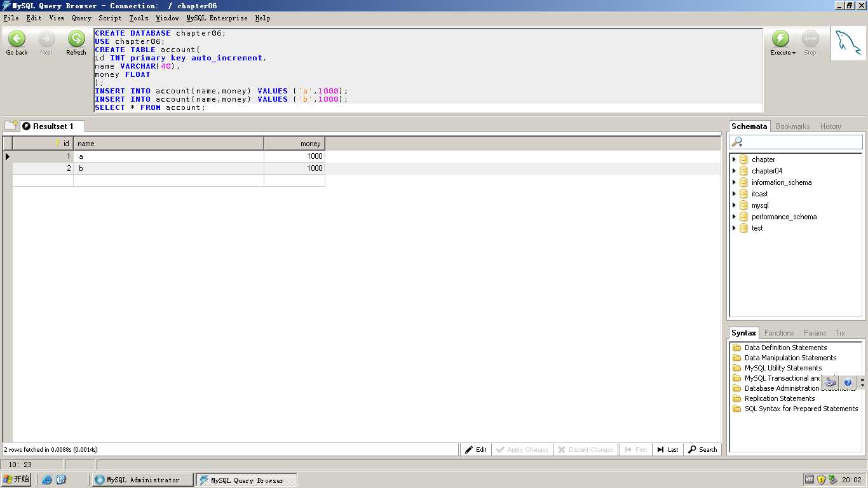Click the Last row button

pos(668,449)
